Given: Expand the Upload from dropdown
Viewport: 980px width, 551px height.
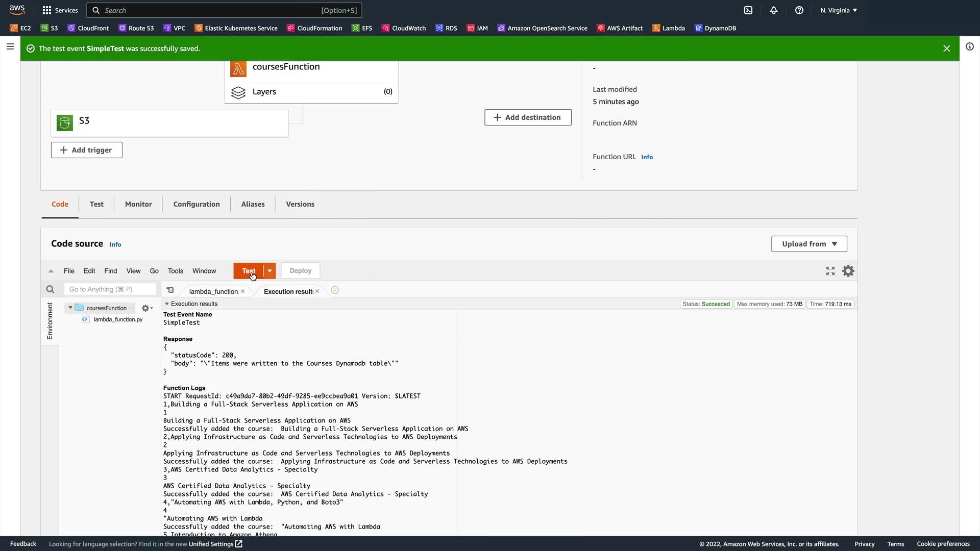Looking at the screenshot, I should (809, 244).
